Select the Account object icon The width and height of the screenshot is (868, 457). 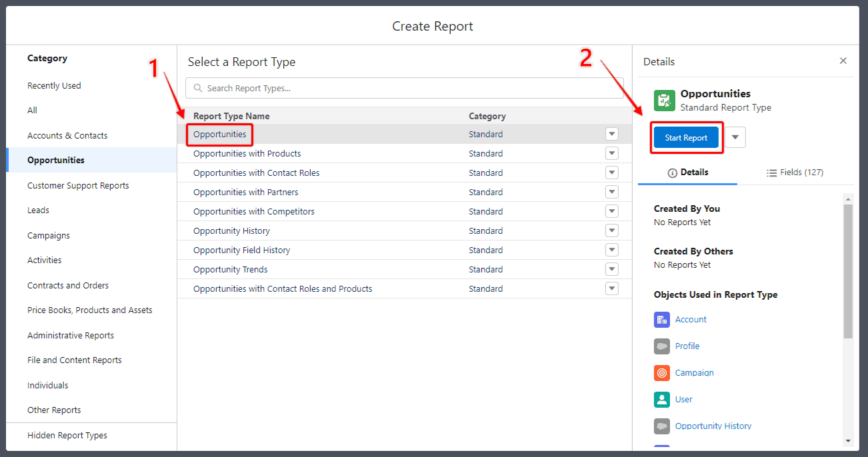(662, 319)
